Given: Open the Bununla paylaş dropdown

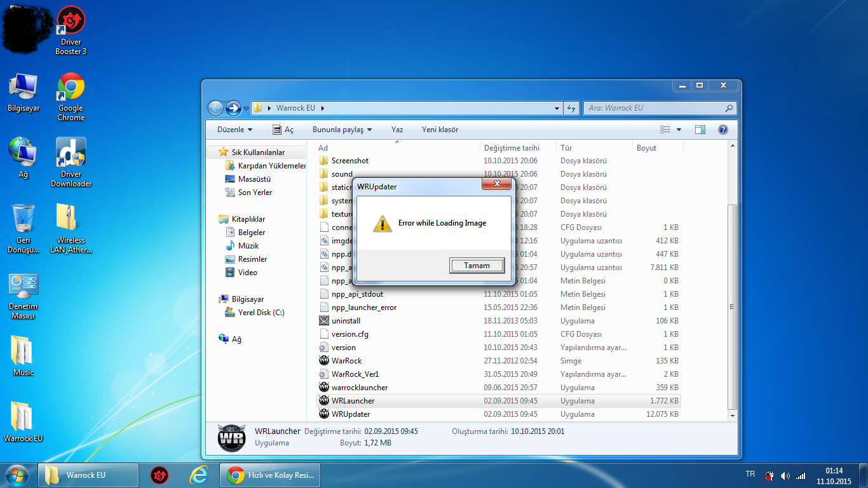Looking at the screenshot, I should point(342,130).
